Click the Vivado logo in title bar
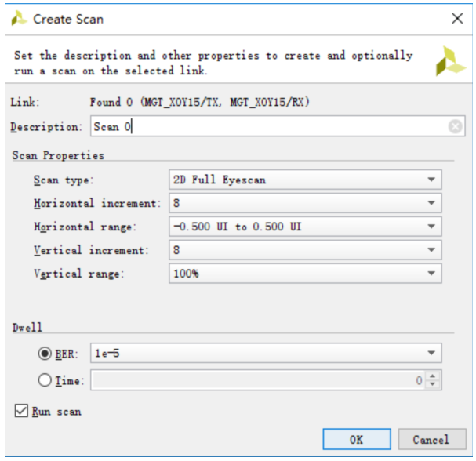The width and height of the screenshot is (476, 461). pos(19,18)
